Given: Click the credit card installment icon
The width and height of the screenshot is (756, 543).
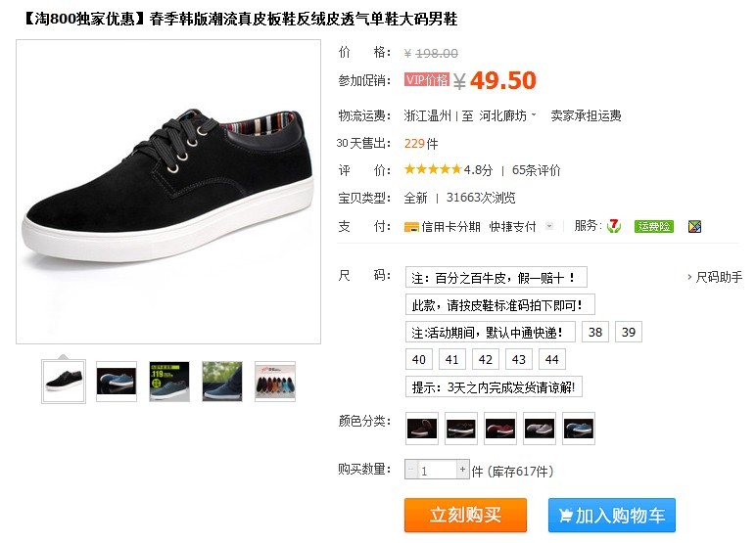Looking at the screenshot, I should [411, 227].
